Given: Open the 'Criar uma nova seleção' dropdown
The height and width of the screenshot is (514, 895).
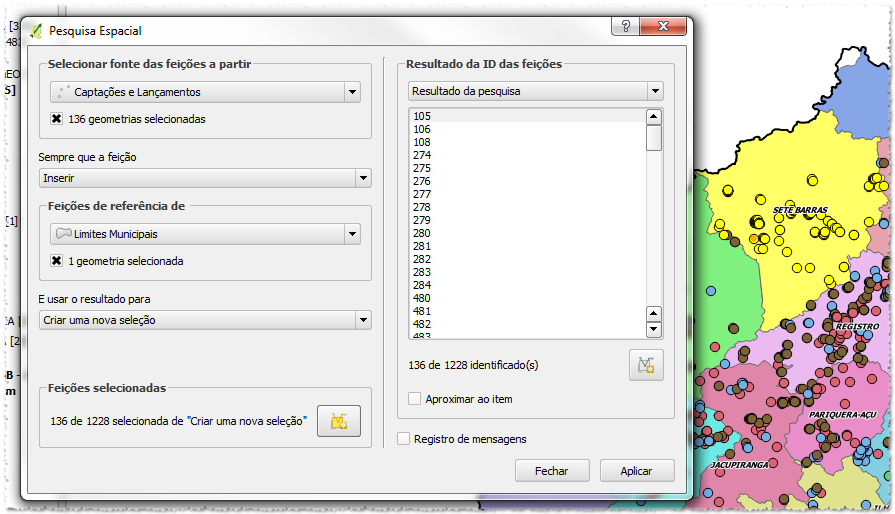Looking at the screenshot, I should pos(362,320).
